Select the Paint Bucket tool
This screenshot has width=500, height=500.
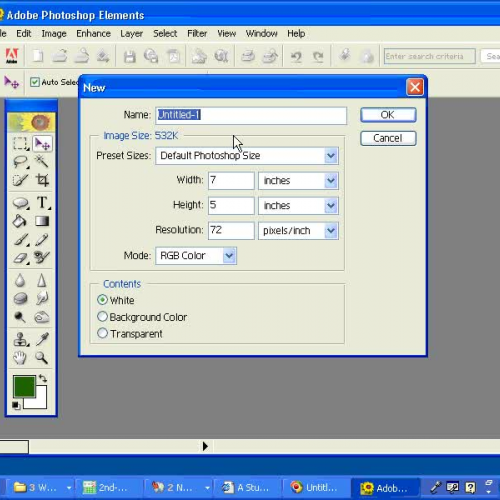coord(20,221)
